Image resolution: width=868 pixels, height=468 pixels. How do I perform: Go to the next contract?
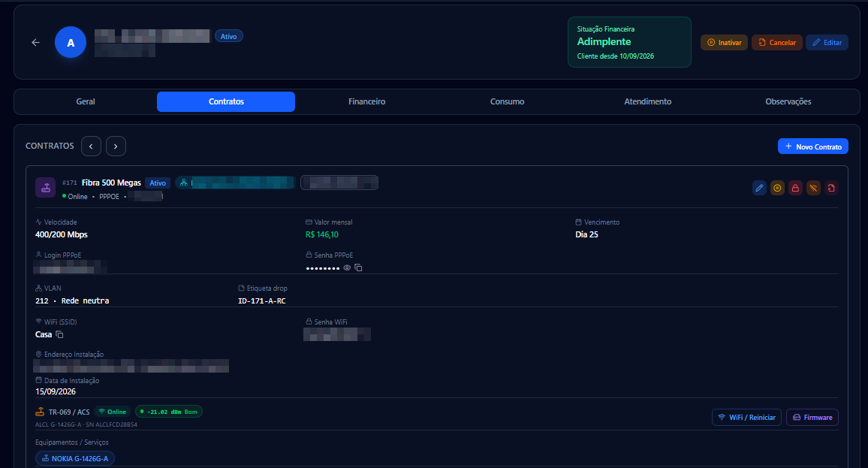coord(116,146)
